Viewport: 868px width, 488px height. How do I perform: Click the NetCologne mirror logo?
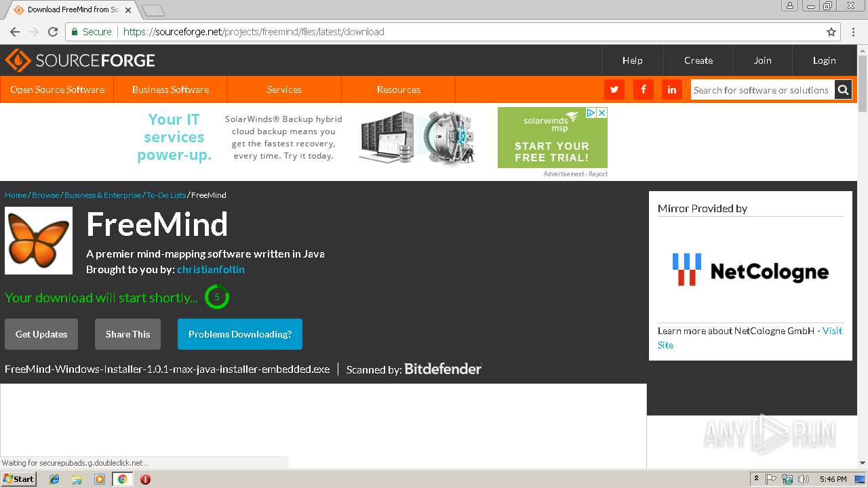751,270
